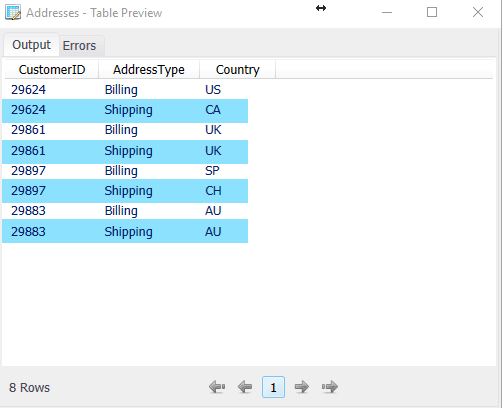Maximize the Table Preview window
Screen dimensions: 502x408
(432, 13)
